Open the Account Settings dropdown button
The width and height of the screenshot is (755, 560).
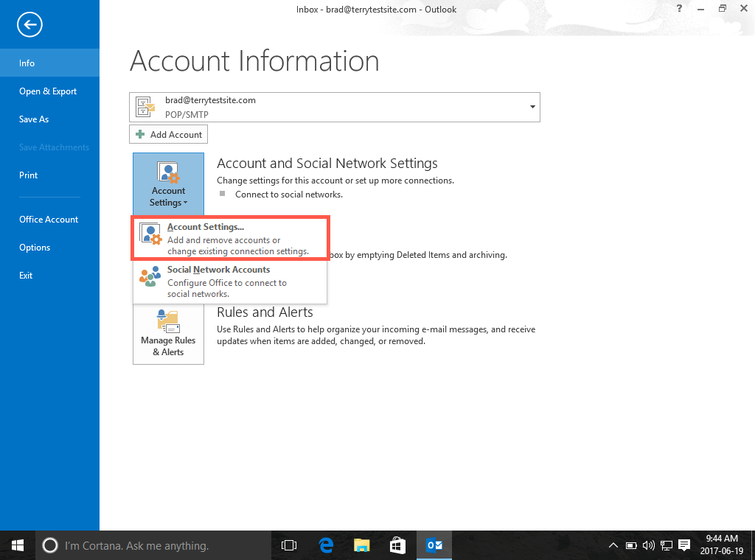click(168, 183)
